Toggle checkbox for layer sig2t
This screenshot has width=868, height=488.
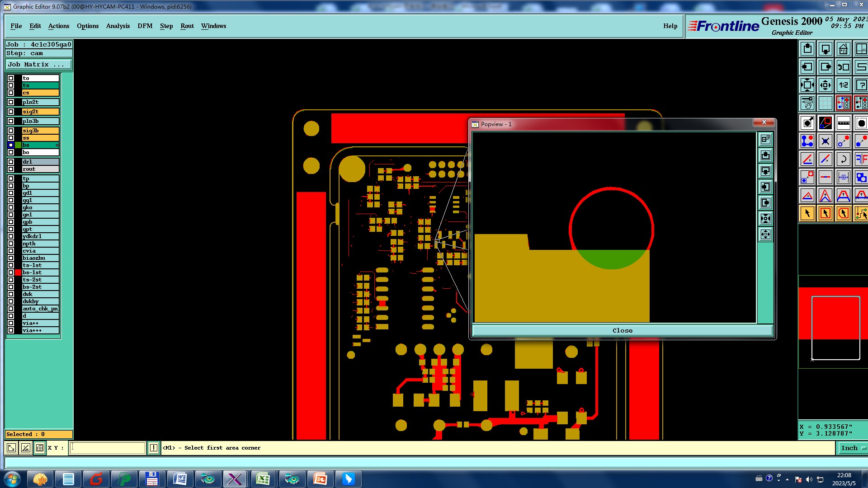coord(11,112)
